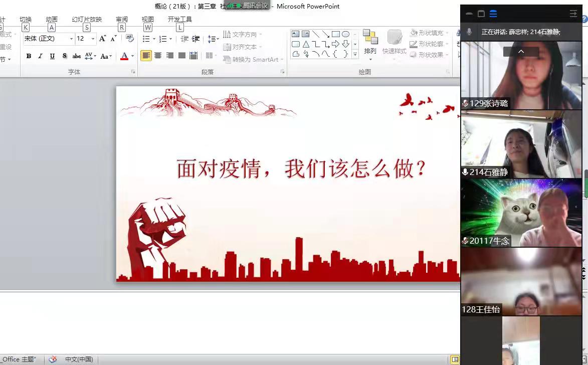The height and width of the screenshot is (365, 588).
Task: Switch to the 审阅 ribbon tab
Action: 121,20
